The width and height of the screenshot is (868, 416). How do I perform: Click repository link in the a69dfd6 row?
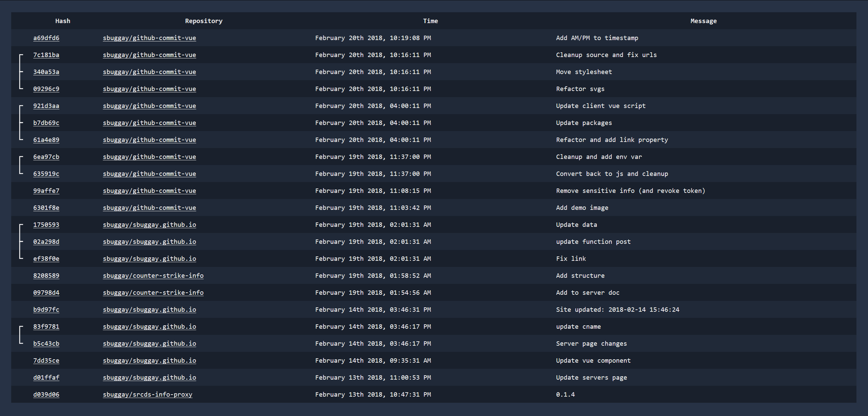(149, 38)
